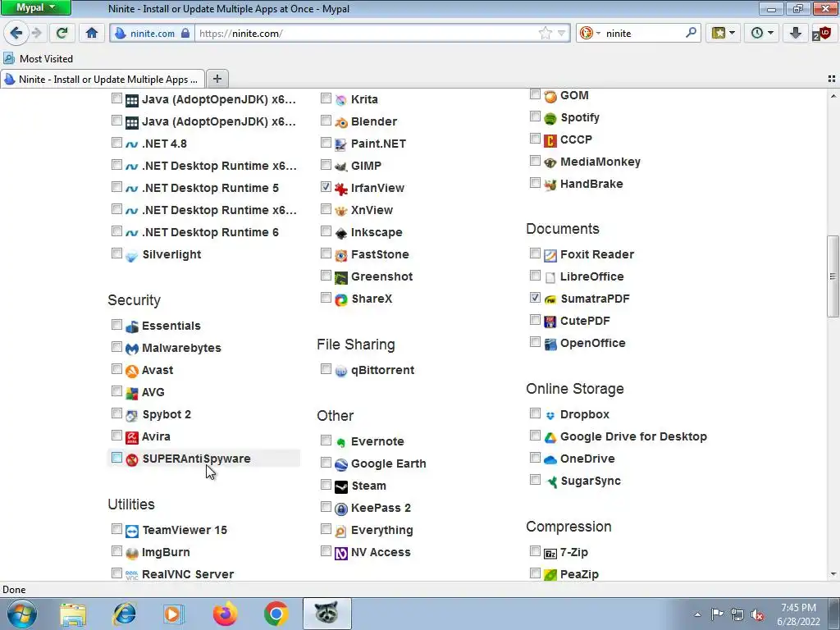Image resolution: width=840 pixels, height=630 pixels.
Task: Click the Google Earth icon
Action: point(340,464)
